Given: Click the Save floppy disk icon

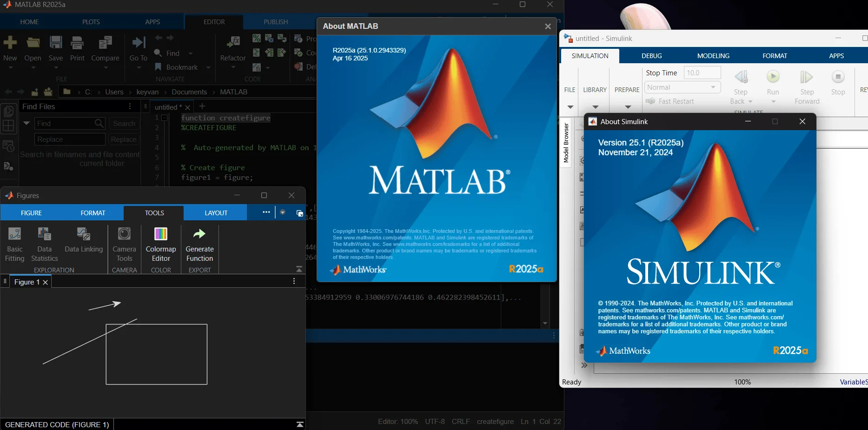Looking at the screenshot, I should click(x=56, y=43).
